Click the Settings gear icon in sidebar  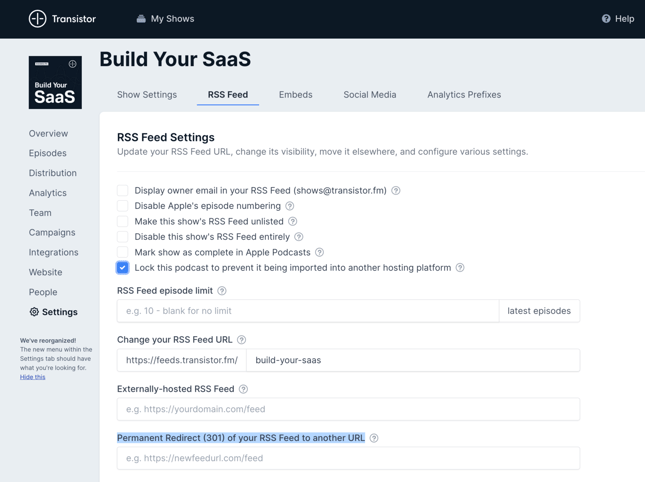pyautogui.click(x=34, y=312)
